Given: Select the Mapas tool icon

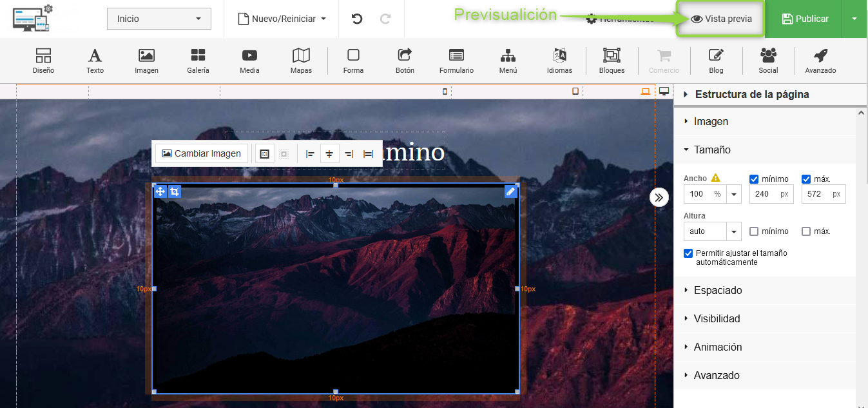Looking at the screenshot, I should 301,61.
